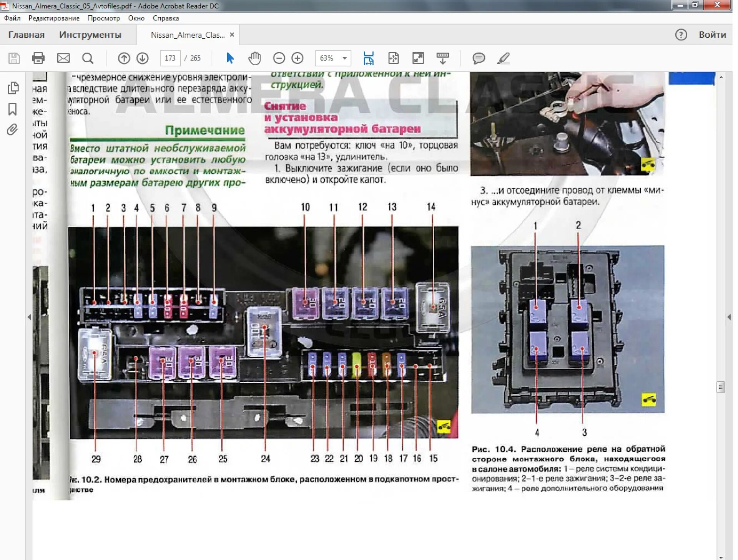This screenshot has height=560, width=738.
Task: Close the Nissan_Almera document tab
Action: (232, 35)
